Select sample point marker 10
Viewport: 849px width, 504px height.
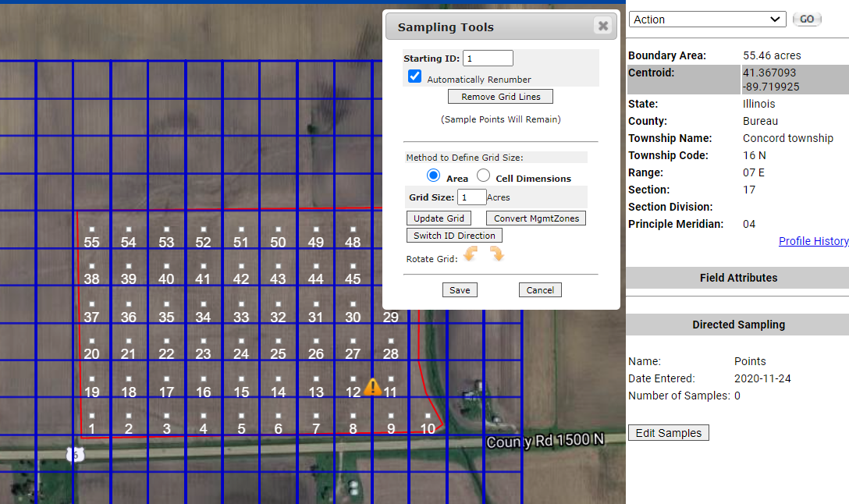pos(428,416)
